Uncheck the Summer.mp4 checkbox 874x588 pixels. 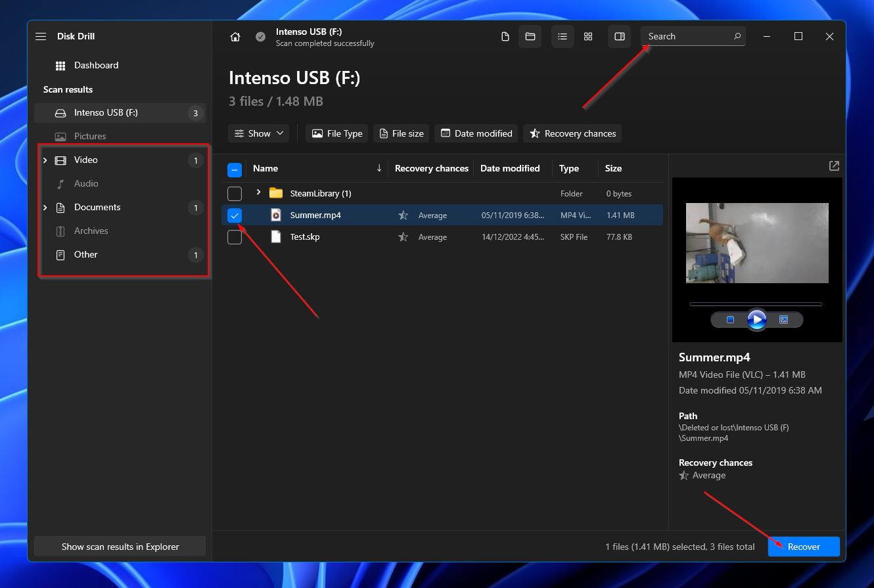(x=235, y=215)
